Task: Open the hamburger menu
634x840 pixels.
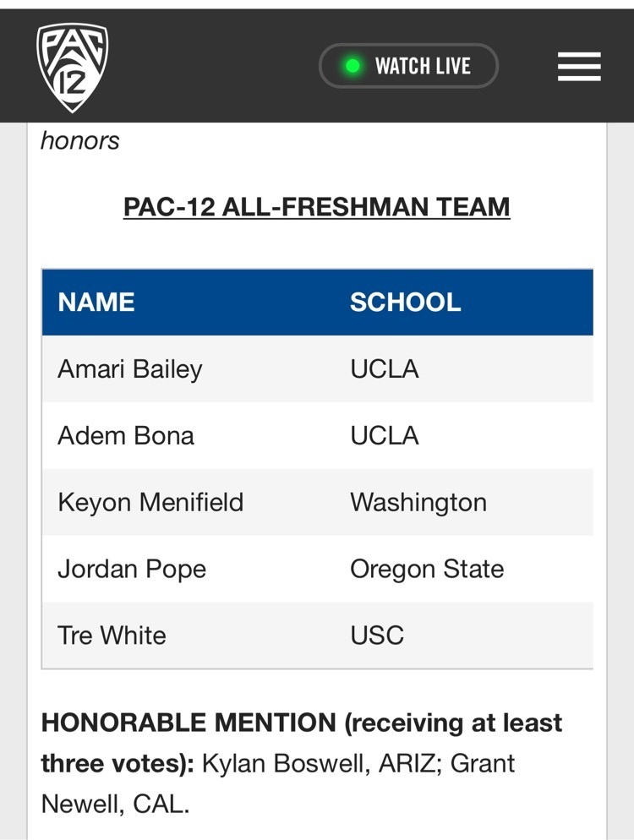Action: click(579, 67)
